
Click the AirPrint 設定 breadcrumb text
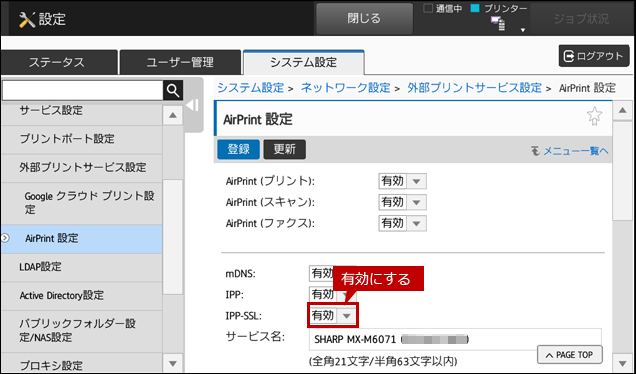tap(587, 88)
